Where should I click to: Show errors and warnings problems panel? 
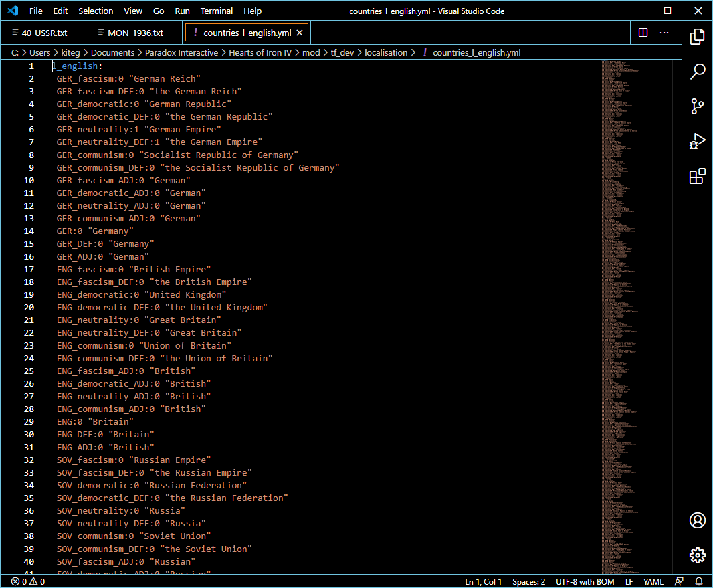28,581
